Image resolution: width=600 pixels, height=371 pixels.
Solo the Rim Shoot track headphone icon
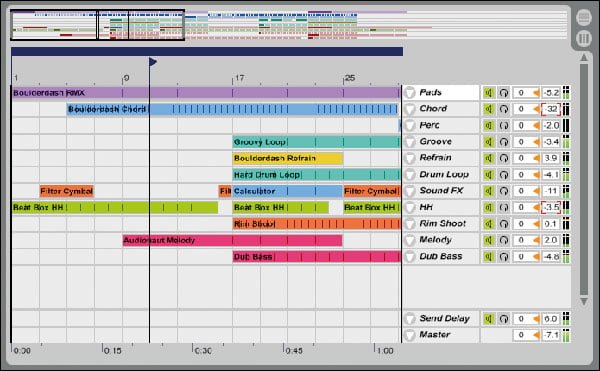click(504, 224)
